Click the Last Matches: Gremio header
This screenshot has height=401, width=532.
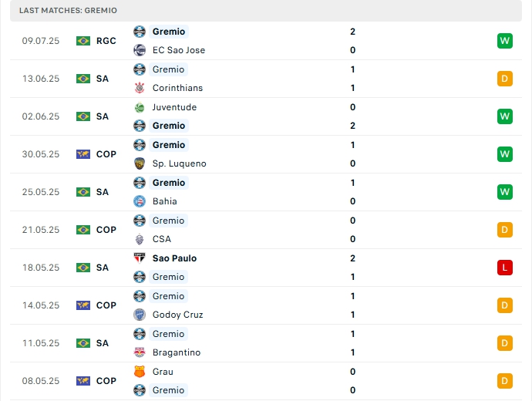(69, 10)
